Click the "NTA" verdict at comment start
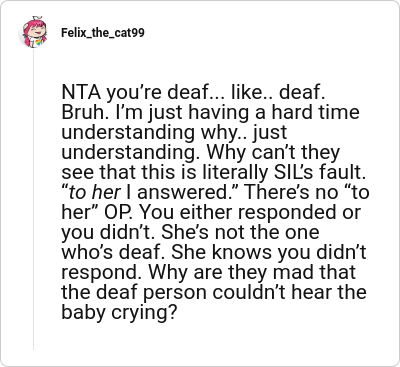 point(81,93)
